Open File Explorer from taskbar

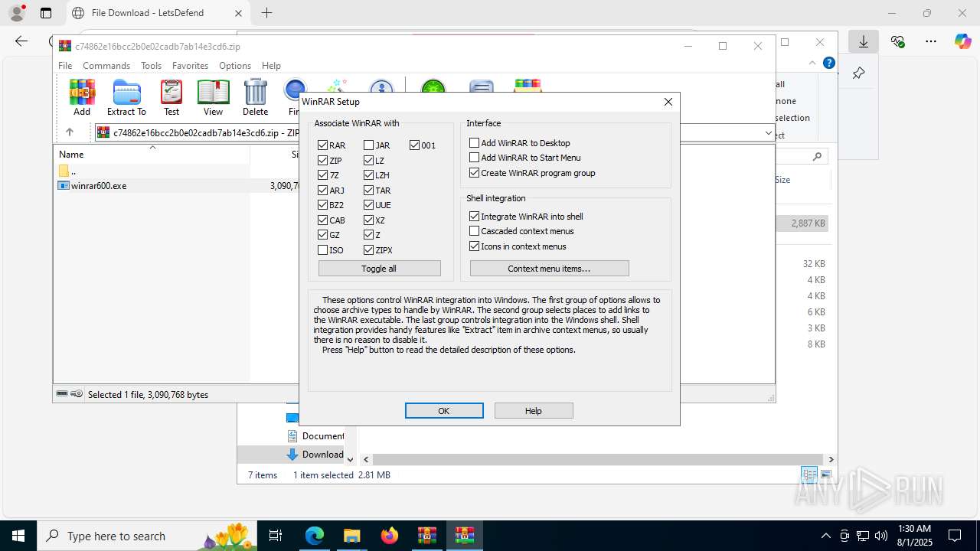[x=351, y=536]
